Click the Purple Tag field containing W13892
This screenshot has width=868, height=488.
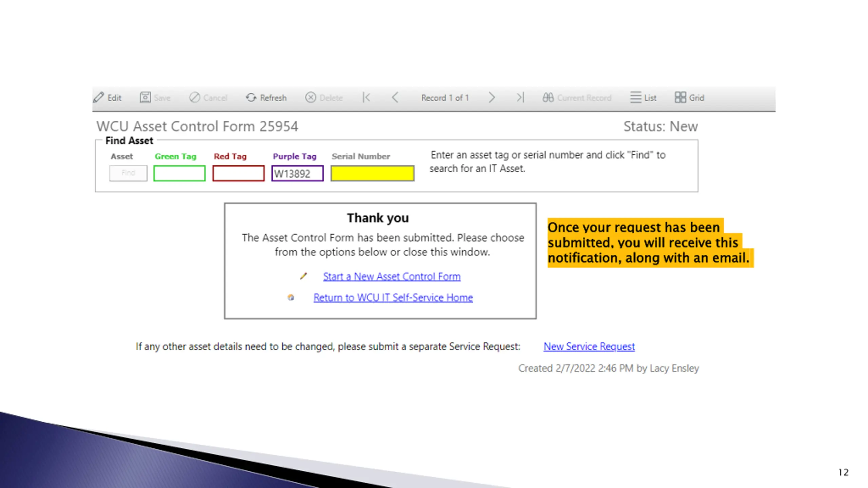tap(297, 173)
